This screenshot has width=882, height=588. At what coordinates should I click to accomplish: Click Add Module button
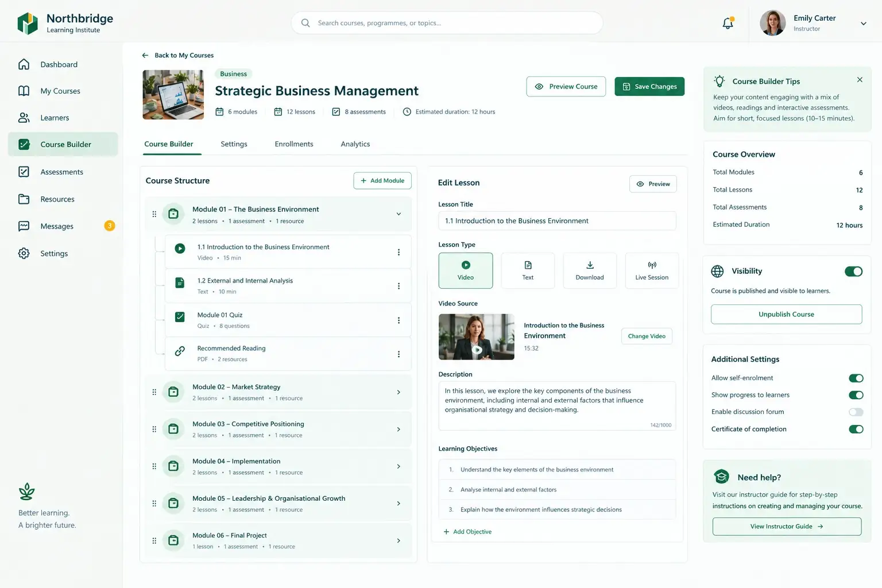[x=382, y=180]
